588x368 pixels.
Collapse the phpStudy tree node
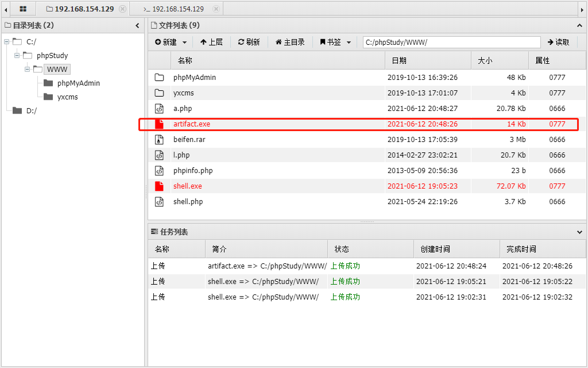pyautogui.click(x=17, y=56)
